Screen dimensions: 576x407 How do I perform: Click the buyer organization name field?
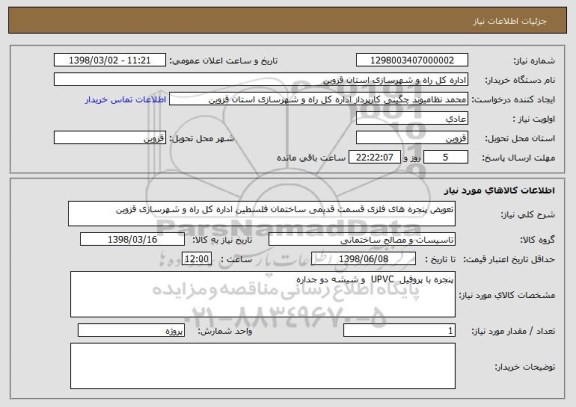click(x=261, y=80)
